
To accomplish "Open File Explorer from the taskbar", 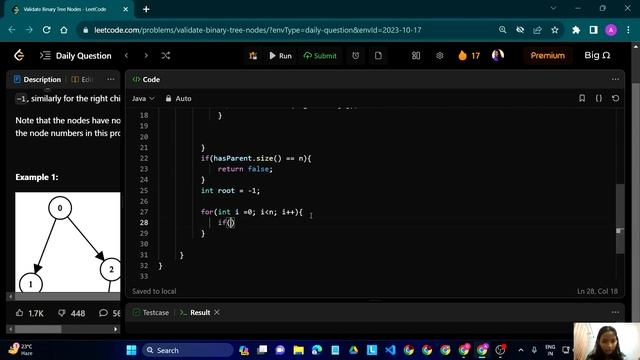I will (298, 350).
